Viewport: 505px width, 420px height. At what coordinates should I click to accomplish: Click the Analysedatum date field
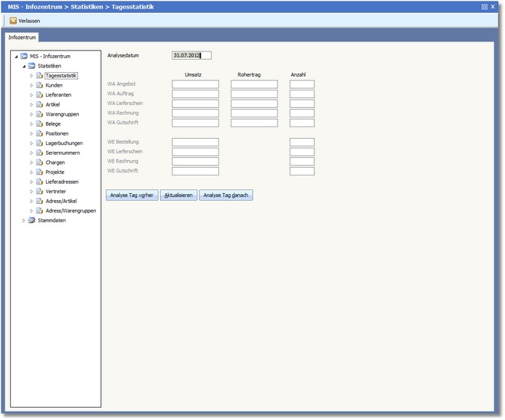pos(191,55)
